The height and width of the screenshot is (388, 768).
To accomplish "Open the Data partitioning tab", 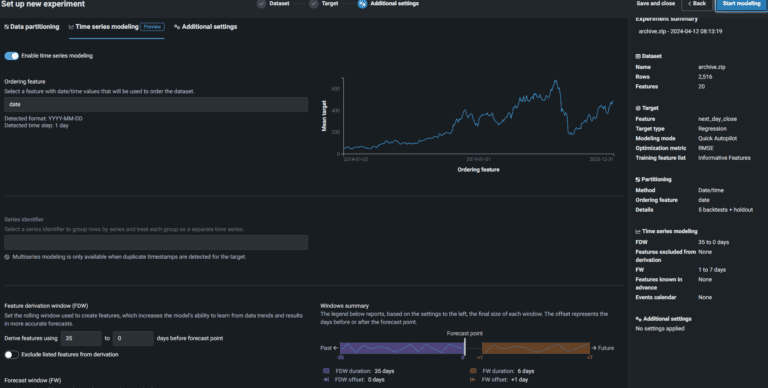I will click(x=32, y=27).
